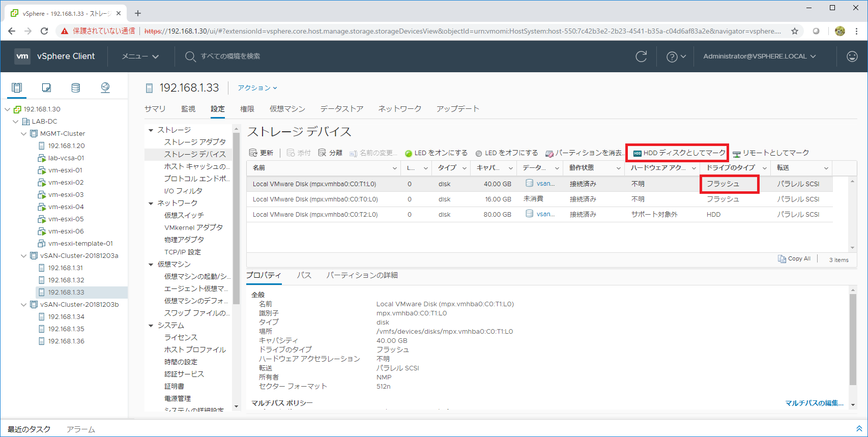Open the パーティションの詳細 tab
Image resolution: width=868 pixels, height=437 pixels.
362,275
